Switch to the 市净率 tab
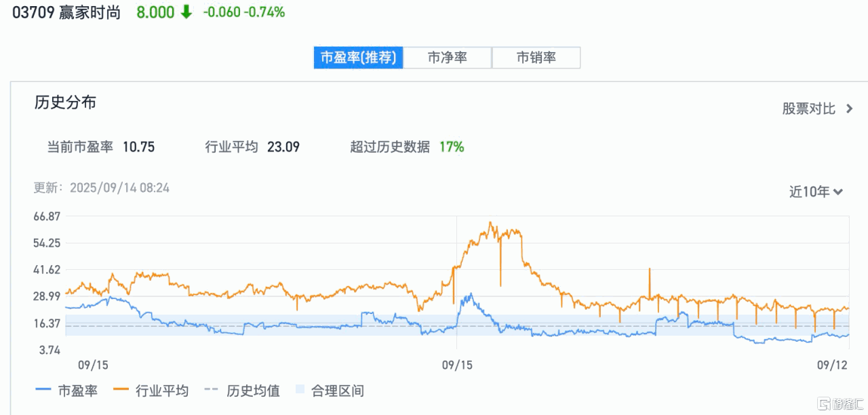868x415 pixels. tap(448, 58)
